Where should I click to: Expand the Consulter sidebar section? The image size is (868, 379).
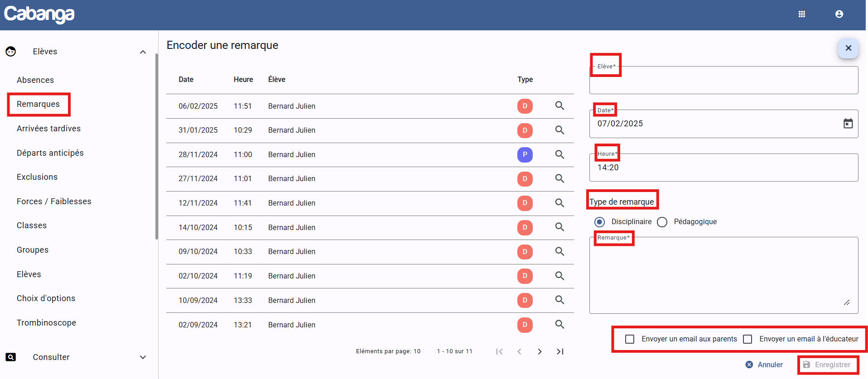pyautogui.click(x=143, y=357)
